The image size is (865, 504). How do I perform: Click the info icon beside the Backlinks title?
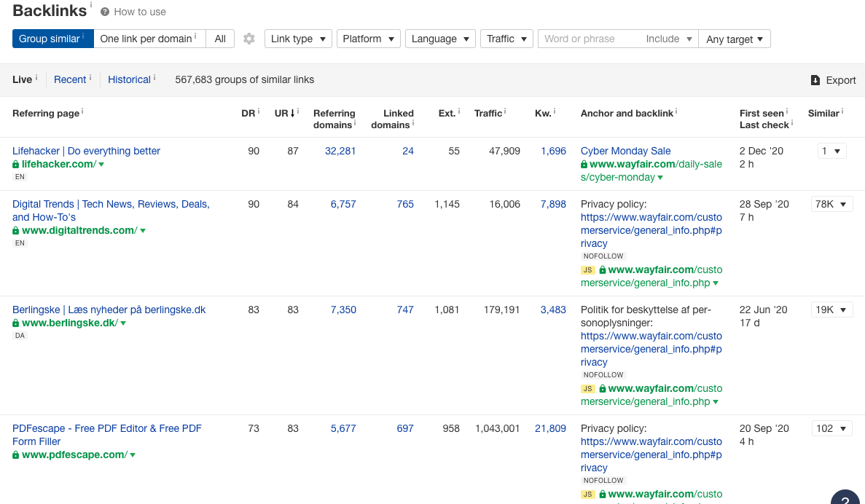coord(92,6)
